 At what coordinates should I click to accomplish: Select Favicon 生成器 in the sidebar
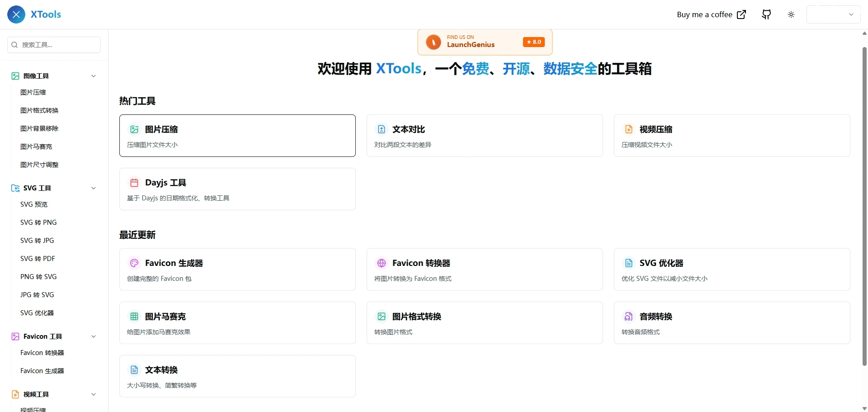(x=42, y=371)
